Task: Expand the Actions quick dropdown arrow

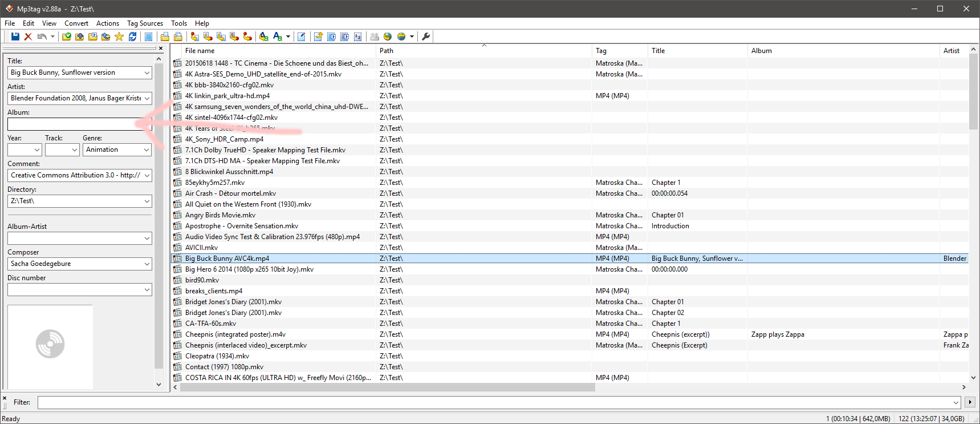Action: 288,37
